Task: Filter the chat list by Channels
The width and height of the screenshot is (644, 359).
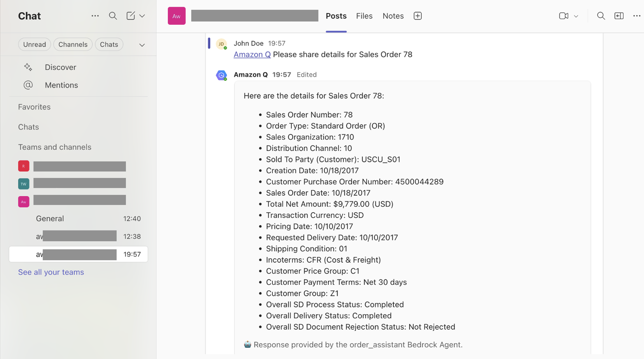Action: point(73,44)
